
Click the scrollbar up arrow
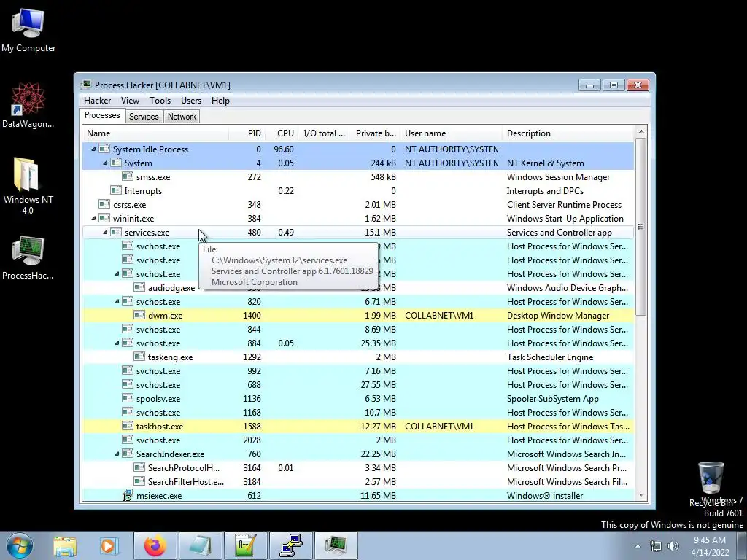pyautogui.click(x=641, y=131)
